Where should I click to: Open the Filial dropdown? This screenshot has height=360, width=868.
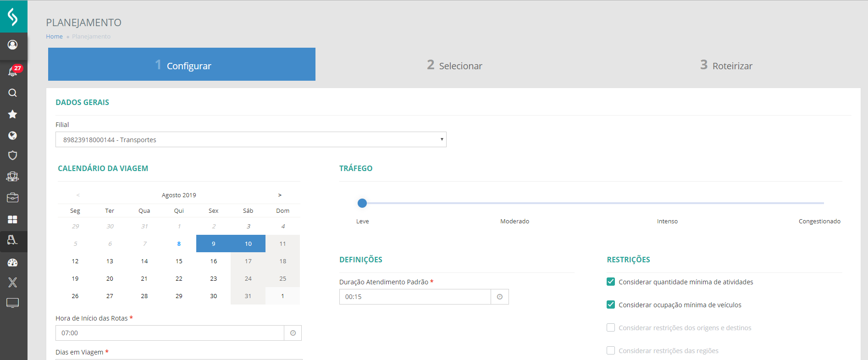pyautogui.click(x=251, y=139)
